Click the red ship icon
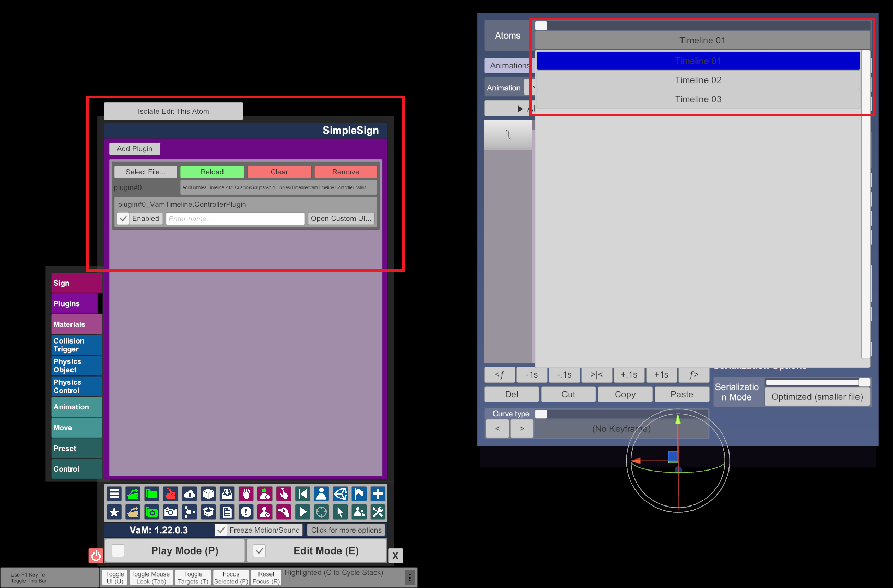The image size is (893, 588). coord(171,494)
